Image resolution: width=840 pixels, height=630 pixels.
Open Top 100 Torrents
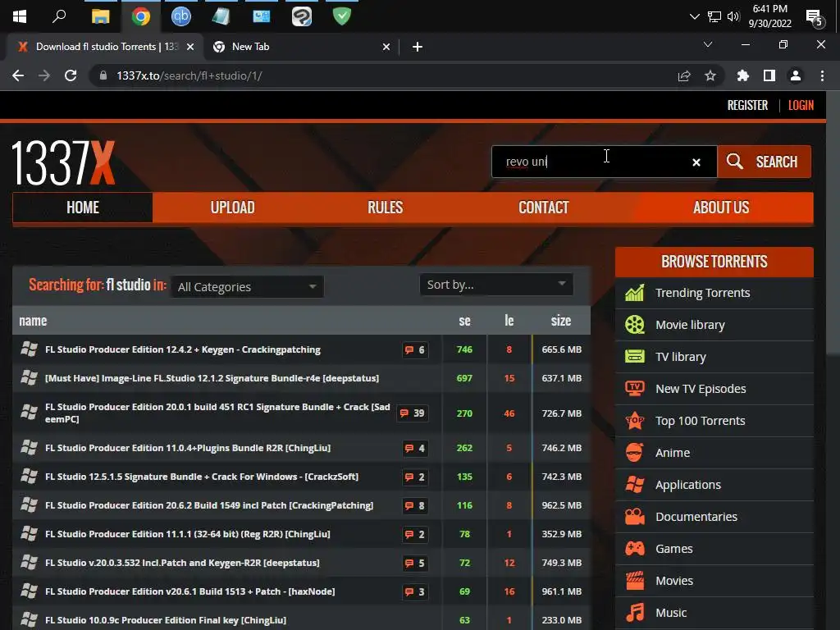[701, 421]
